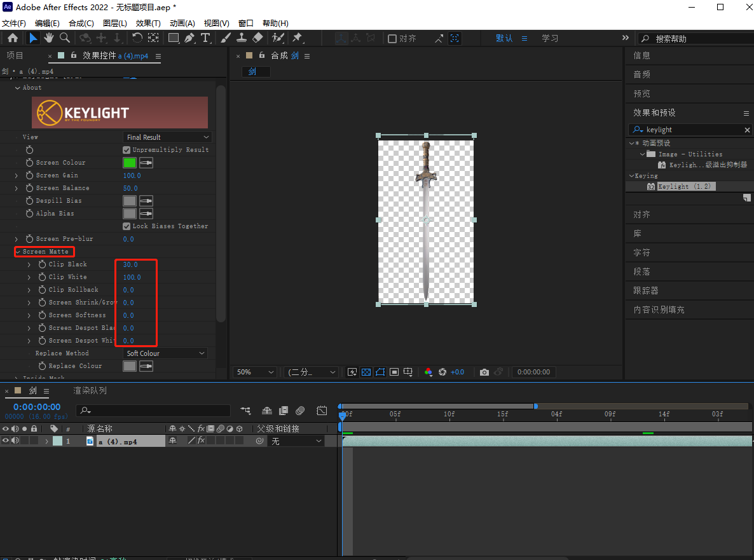The image size is (754, 560).
Task: Collapse the Screen Matte group
Action: 18,252
